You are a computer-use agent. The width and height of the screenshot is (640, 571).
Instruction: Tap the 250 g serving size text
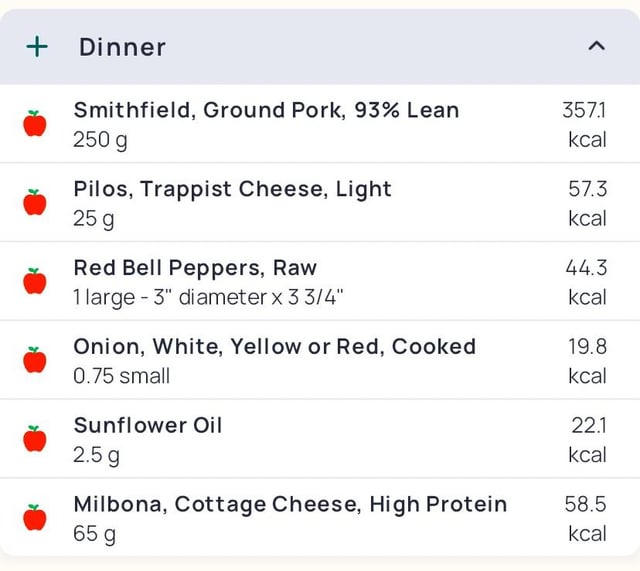(100, 140)
